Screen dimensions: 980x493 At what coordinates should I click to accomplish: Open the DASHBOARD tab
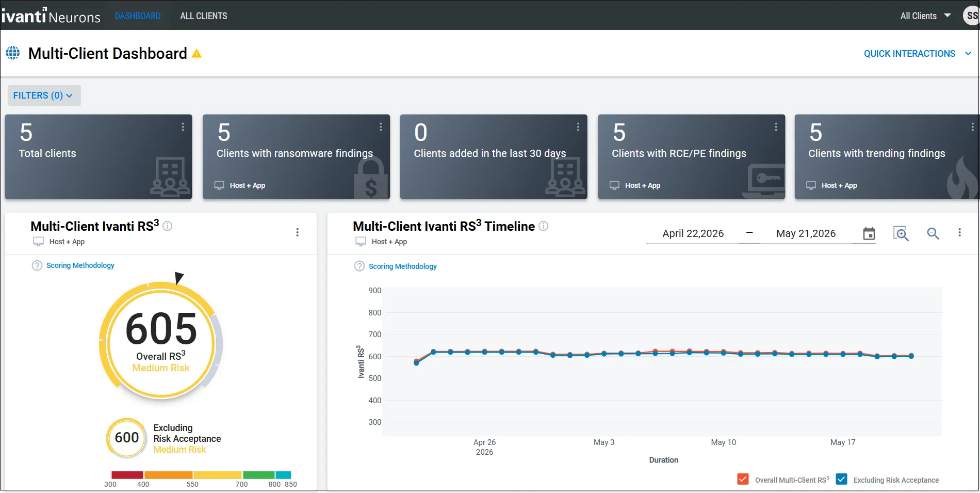coord(138,16)
